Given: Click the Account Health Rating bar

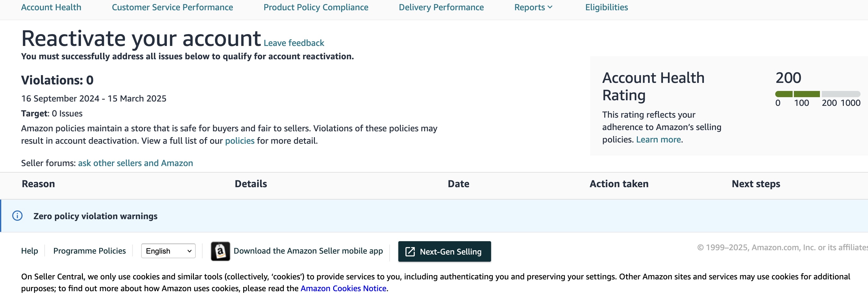Looking at the screenshot, I should coord(817,94).
